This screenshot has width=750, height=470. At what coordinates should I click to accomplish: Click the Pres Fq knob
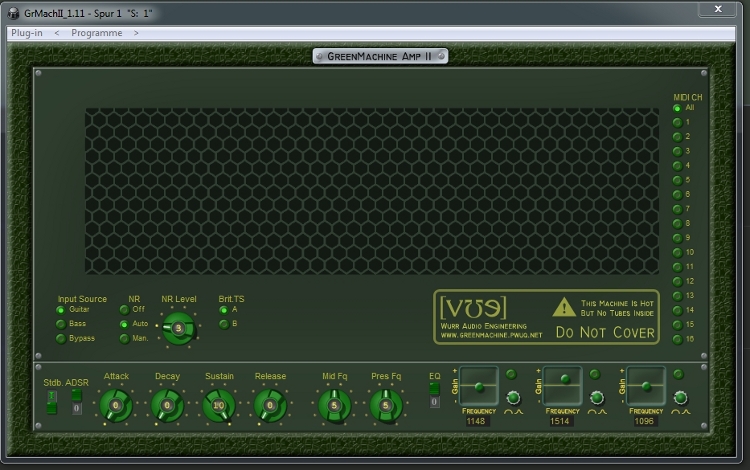pyautogui.click(x=385, y=405)
